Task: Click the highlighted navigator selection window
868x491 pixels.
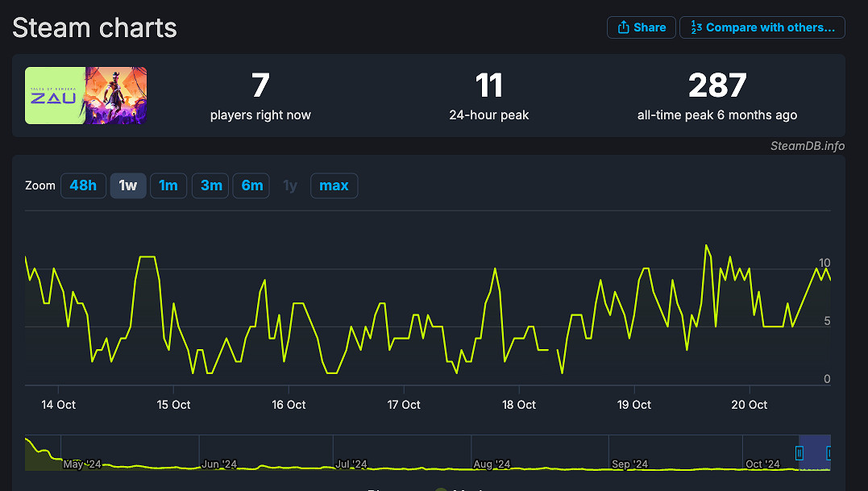Action: click(814, 451)
